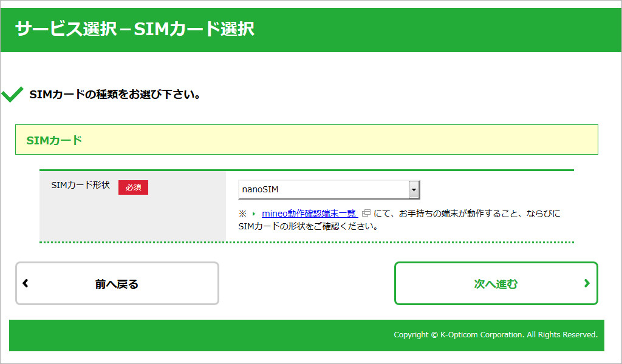Click the green checkmark beside SIMカードの種類 heading

[x=12, y=94]
